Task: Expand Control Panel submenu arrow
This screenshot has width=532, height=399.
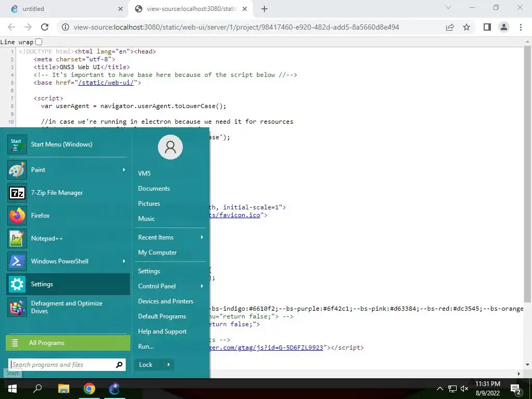Action: pyautogui.click(x=202, y=286)
